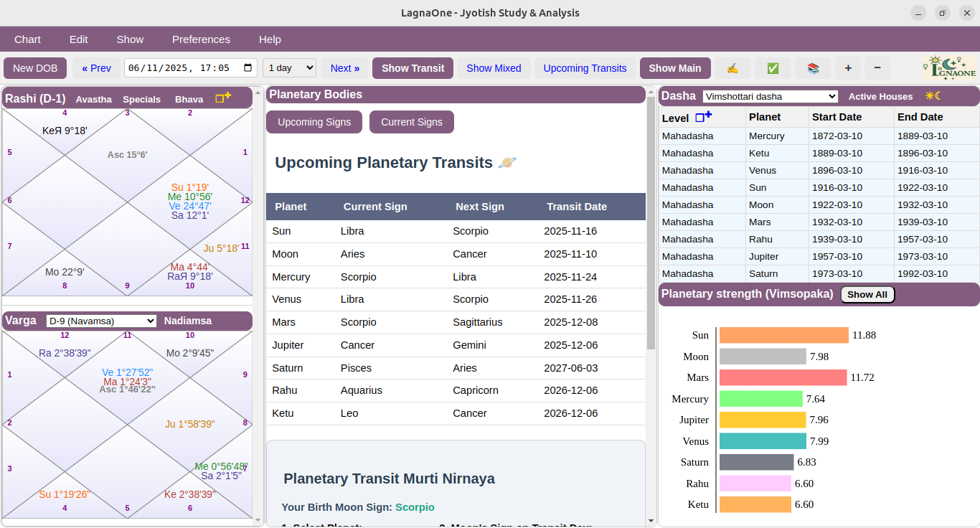Open the Chart menu

(27, 39)
